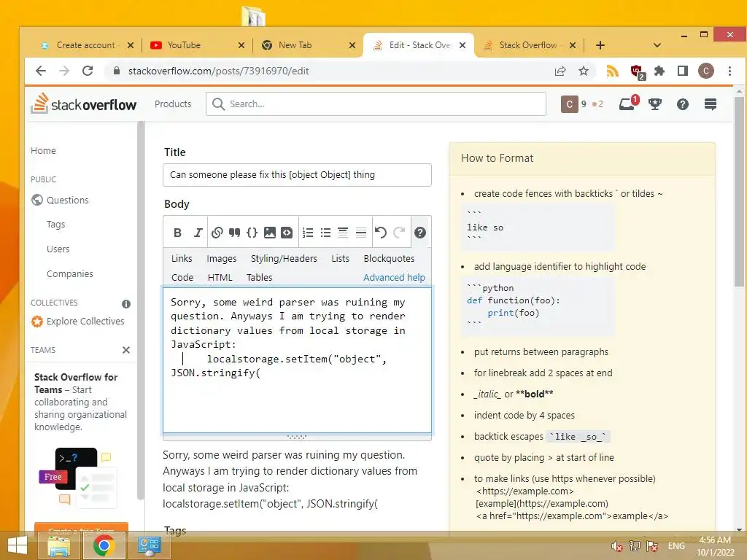Show Blockquotes formatting help

pos(390,258)
